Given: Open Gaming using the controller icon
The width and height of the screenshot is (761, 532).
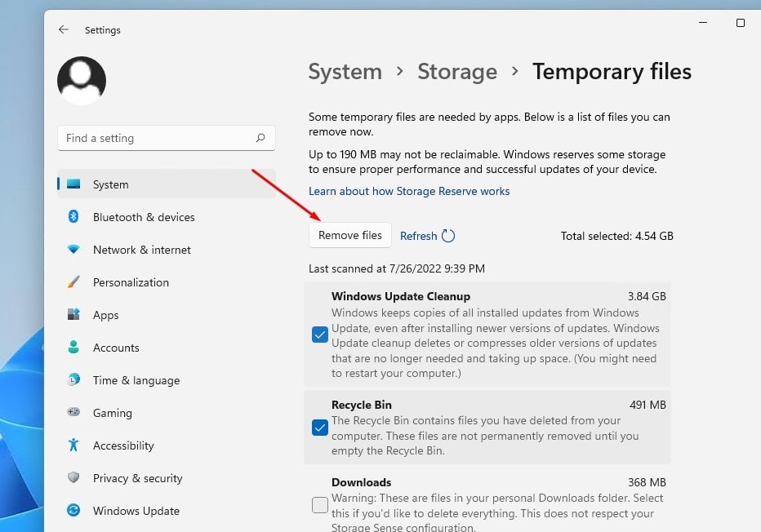Looking at the screenshot, I should (73, 413).
